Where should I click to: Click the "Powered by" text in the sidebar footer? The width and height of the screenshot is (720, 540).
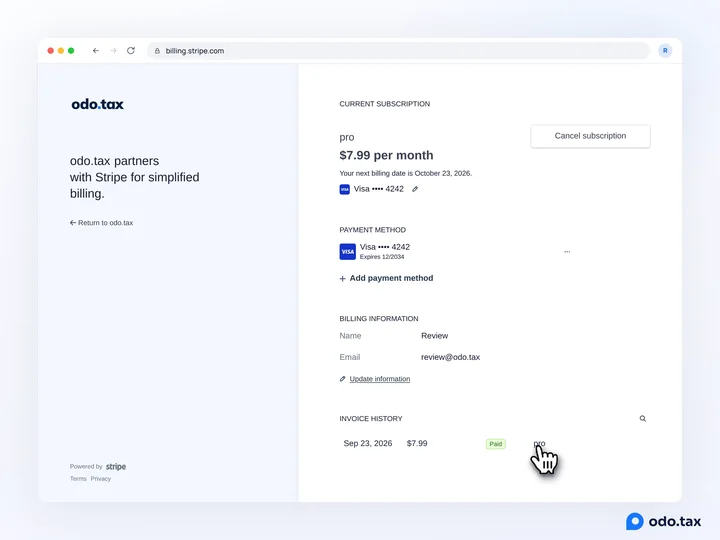pos(86,467)
